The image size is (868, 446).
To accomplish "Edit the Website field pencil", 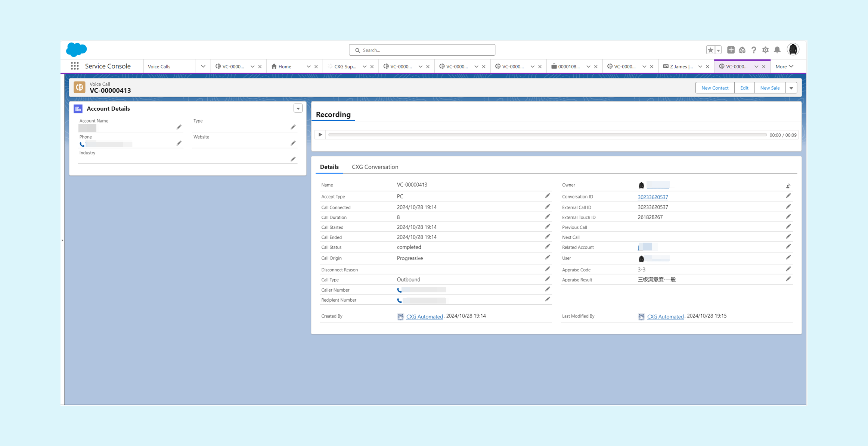I will coord(293,143).
